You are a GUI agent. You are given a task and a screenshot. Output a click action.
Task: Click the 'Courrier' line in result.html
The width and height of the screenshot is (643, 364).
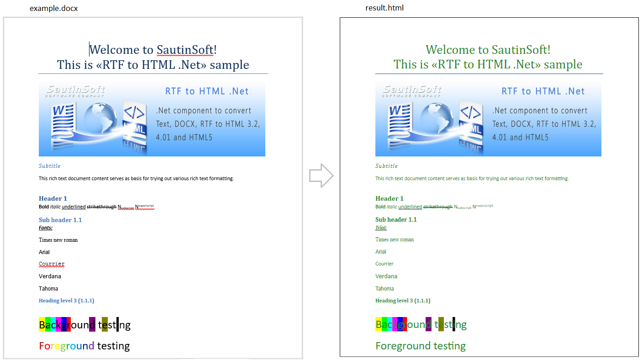click(x=385, y=264)
